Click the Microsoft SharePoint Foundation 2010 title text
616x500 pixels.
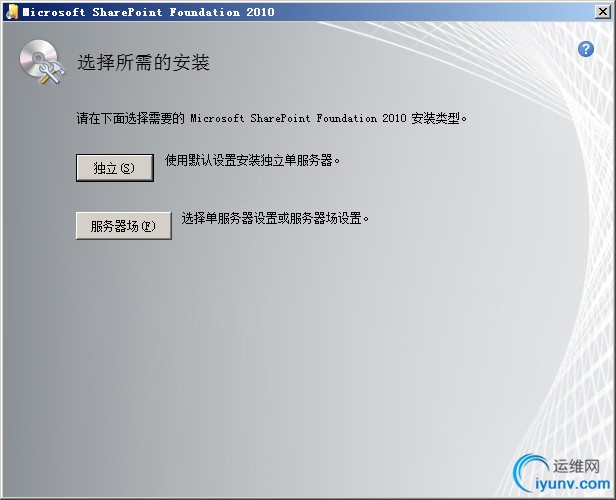[x=148, y=12]
